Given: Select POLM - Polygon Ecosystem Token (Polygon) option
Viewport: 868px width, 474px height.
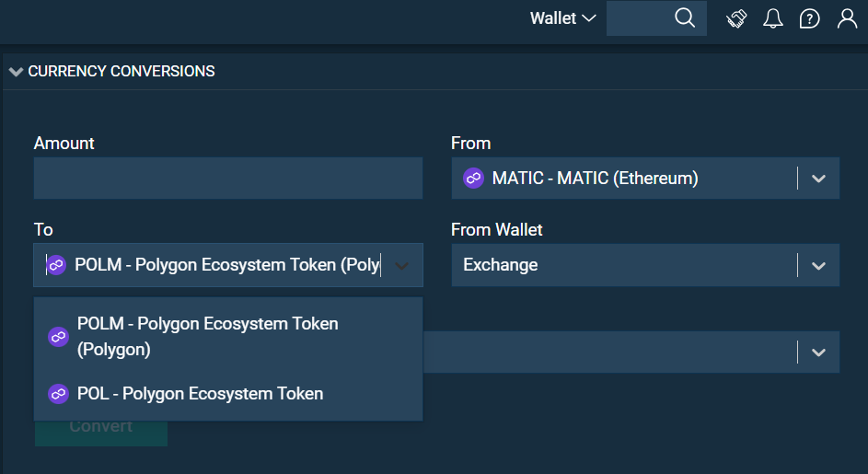Looking at the screenshot, I should click(x=228, y=337).
